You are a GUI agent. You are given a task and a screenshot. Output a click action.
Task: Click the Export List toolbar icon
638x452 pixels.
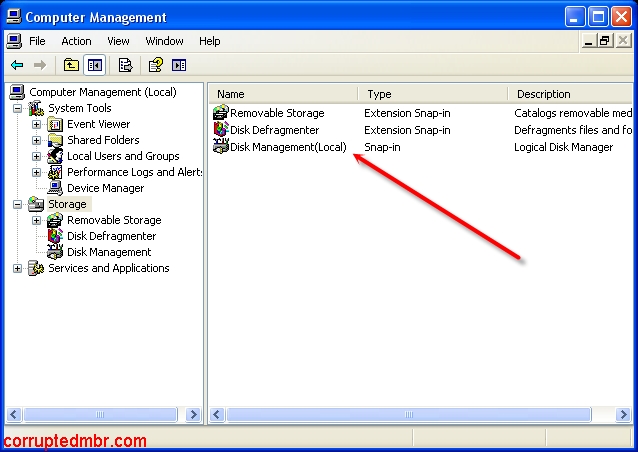pyautogui.click(x=125, y=65)
